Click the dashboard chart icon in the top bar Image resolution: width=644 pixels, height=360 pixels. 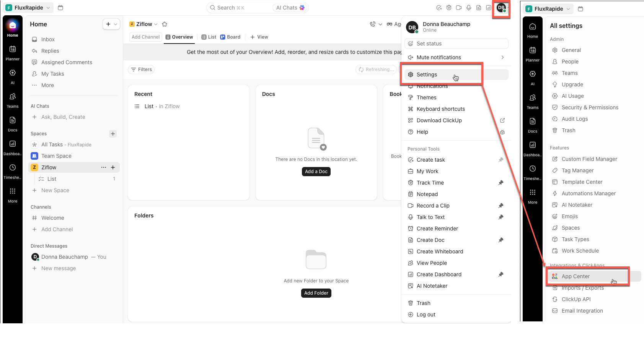[x=489, y=8]
